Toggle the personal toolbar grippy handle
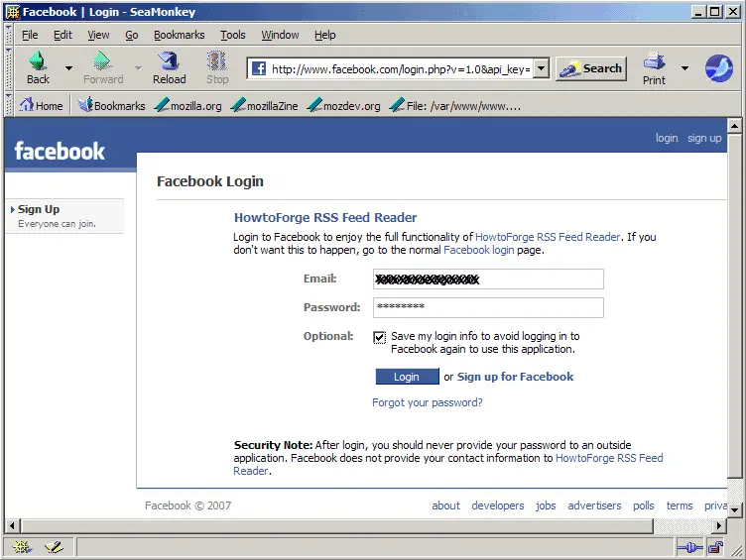 pyautogui.click(x=8, y=105)
